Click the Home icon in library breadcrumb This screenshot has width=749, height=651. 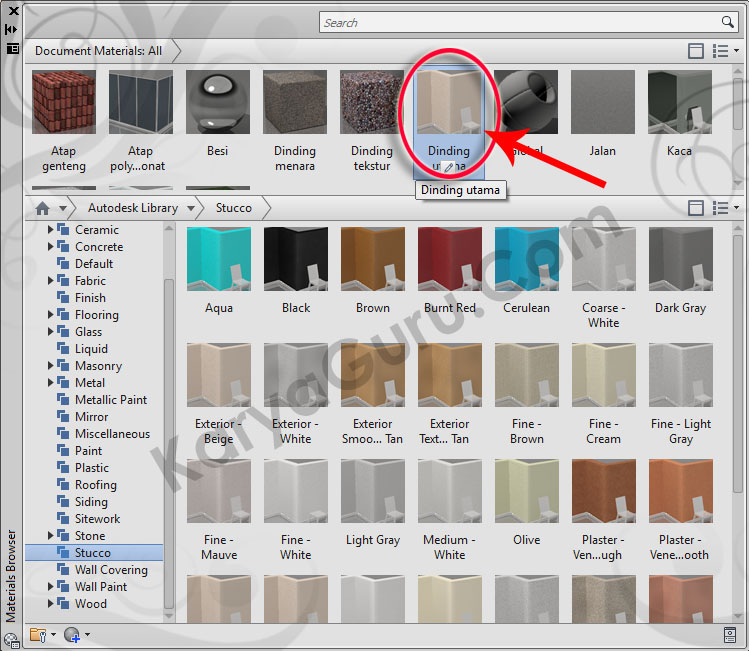pos(42,208)
